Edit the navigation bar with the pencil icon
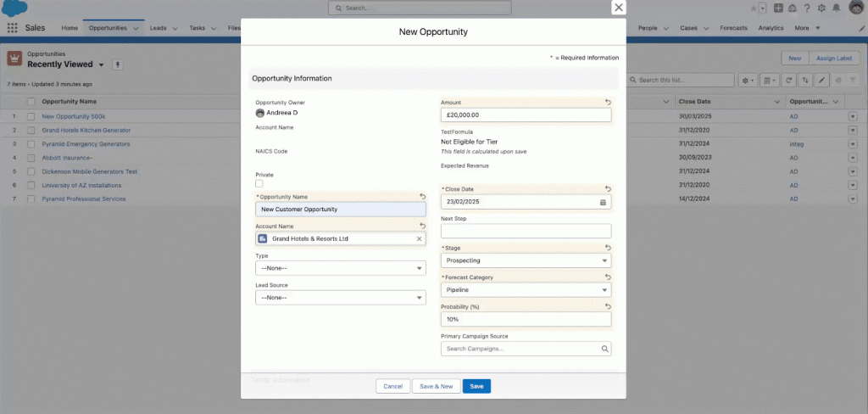The width and height of the screenshot is (868, 414). tap(861, 28)
